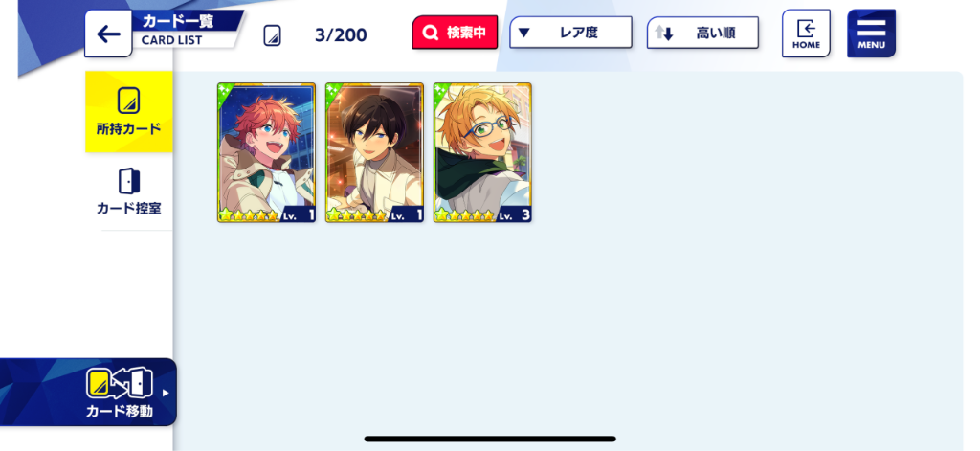Click the triangle arrow on レア度
This screenshot has height=451, width=980.
523,33
